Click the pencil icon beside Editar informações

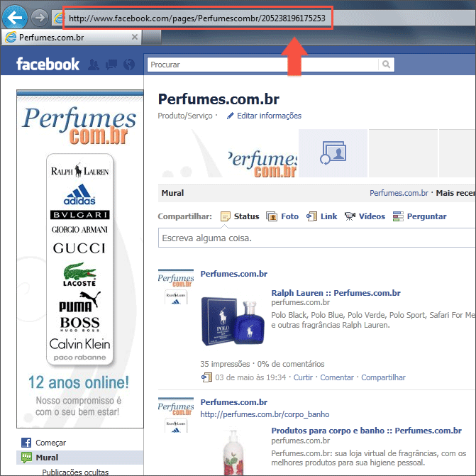[230, 116]
